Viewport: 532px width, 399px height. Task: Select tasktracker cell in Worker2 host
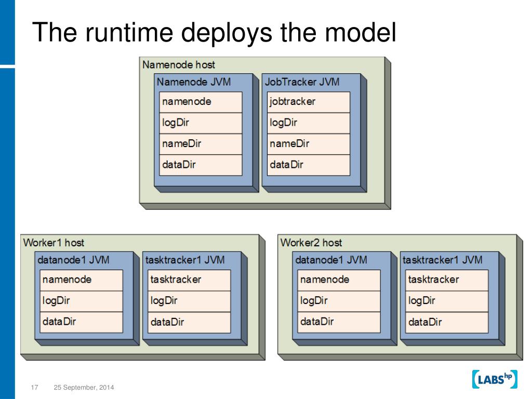[447, 280]
